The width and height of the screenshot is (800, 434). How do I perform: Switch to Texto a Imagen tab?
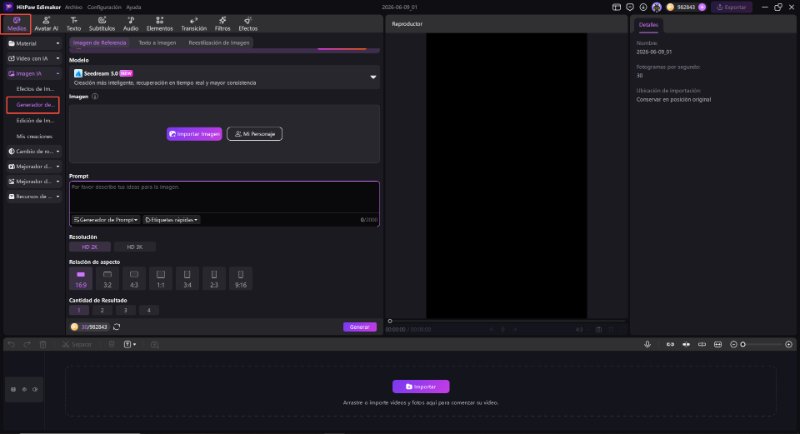tap(157, 43)
